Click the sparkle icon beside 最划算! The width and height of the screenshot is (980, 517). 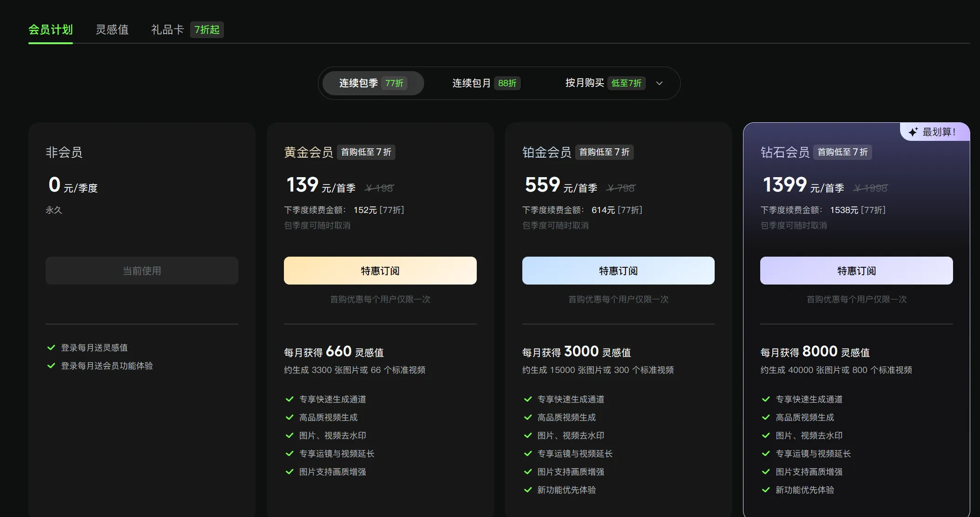[913, 132]
